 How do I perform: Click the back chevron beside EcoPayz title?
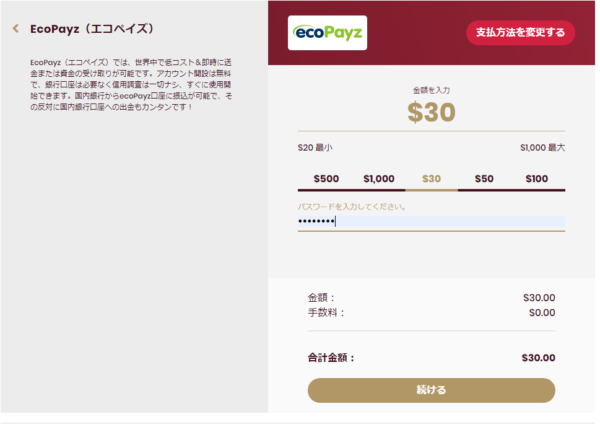tap(15, 28)
